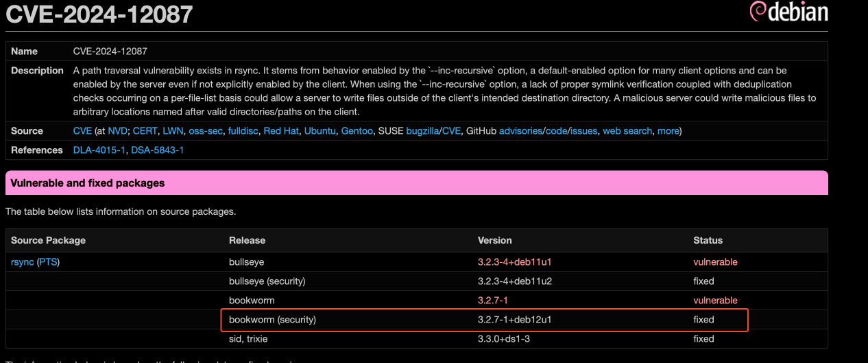Open the DSA-5843-1 reference

click(158, 150)
